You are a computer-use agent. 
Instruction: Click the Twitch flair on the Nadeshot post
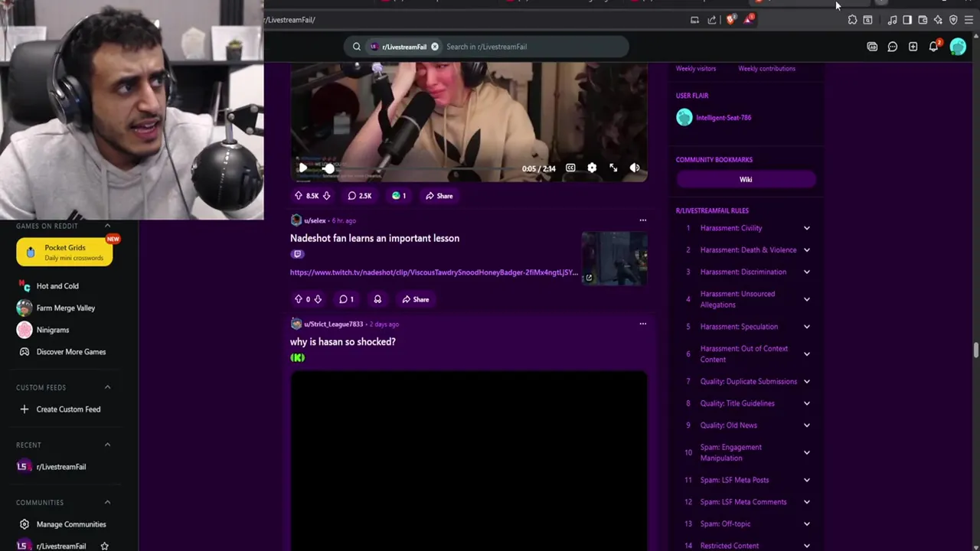click(298, 254)
